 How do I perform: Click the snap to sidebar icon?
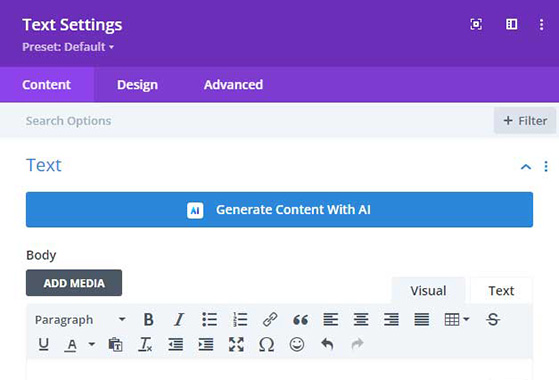point(512,25)
